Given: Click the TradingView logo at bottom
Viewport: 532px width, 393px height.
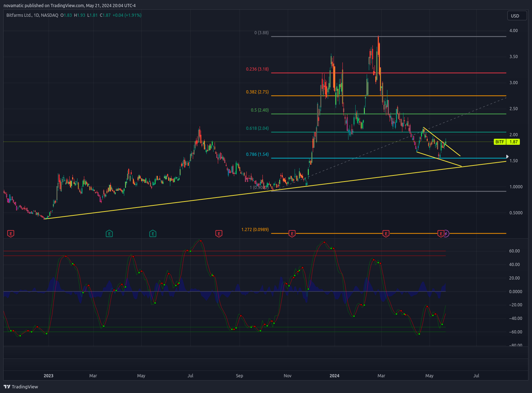Looking at the screenshot, I should pos(21,387).
